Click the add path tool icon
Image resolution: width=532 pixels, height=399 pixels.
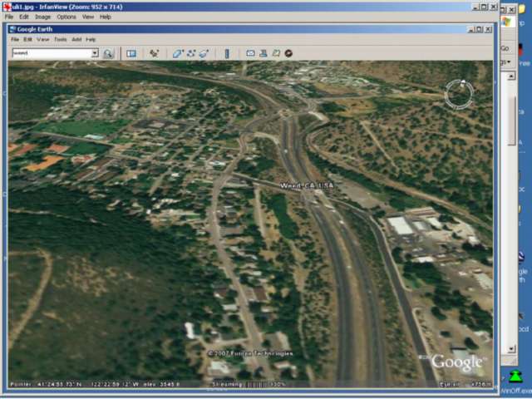pos(190,53)
